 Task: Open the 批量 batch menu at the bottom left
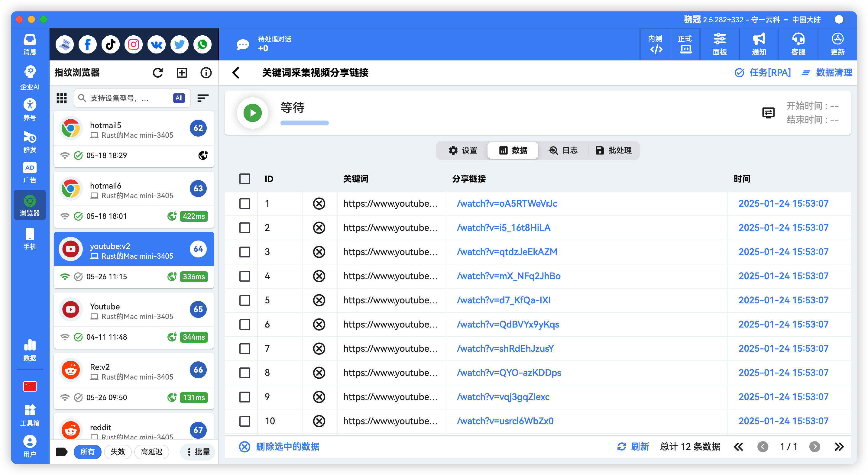pyautogui.click(x=197, y=452)
